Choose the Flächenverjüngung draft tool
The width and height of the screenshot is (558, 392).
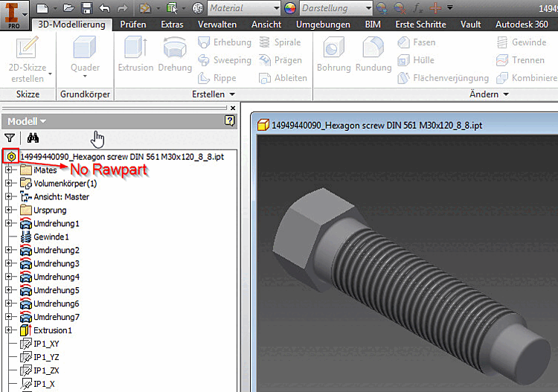(x=443, y=78)
